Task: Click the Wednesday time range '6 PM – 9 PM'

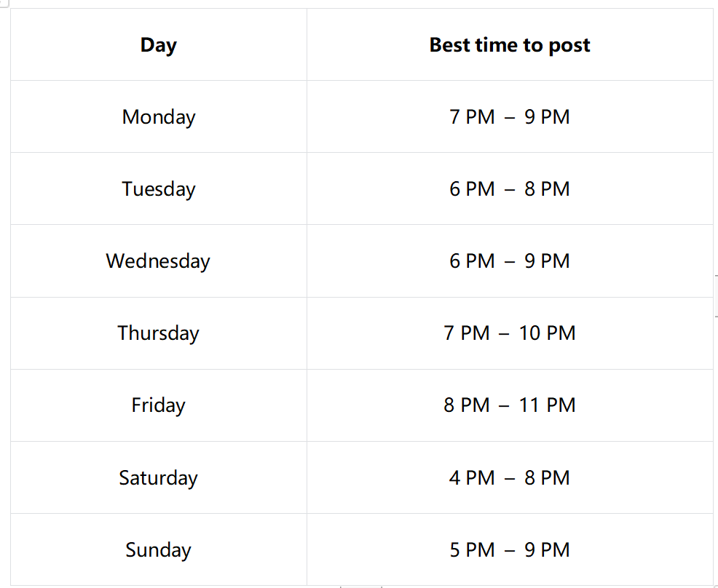Action: point(510,261)
